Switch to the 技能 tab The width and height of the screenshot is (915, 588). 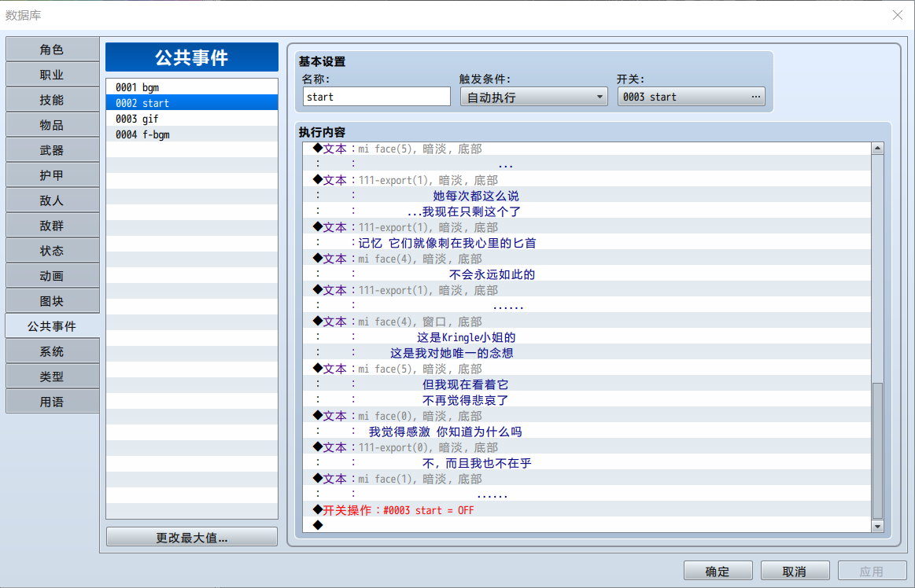pos(52,100)
